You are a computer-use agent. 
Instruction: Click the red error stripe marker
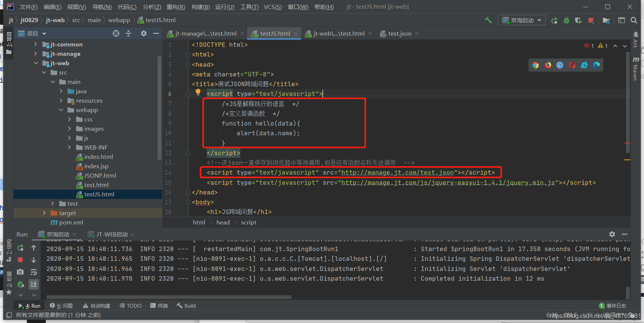(x=628, y=143)
